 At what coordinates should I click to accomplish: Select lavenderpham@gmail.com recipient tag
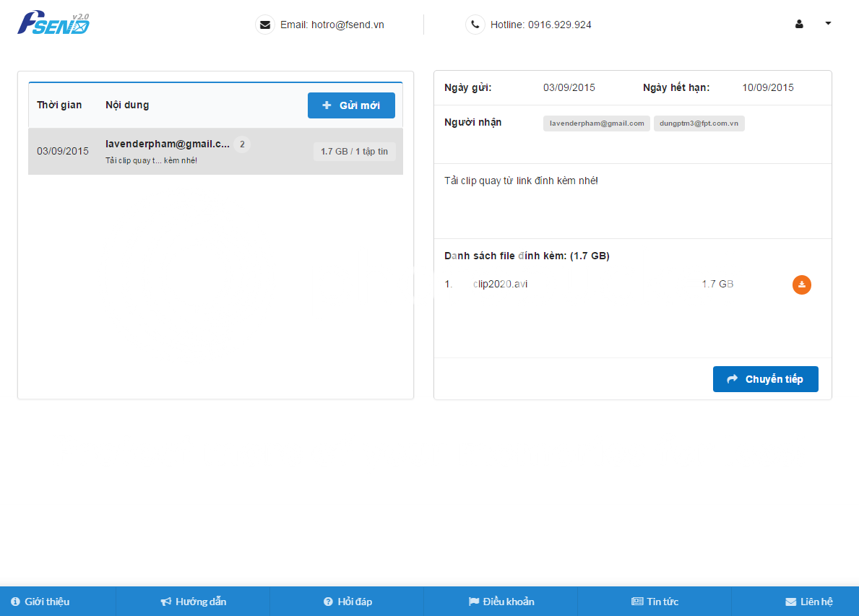597,123
